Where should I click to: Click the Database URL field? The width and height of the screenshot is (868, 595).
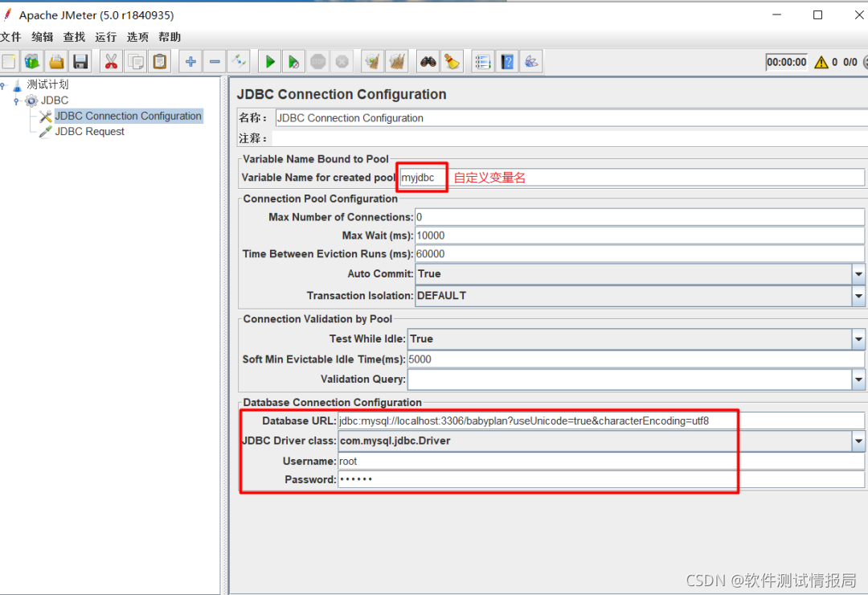click(601, 421)
